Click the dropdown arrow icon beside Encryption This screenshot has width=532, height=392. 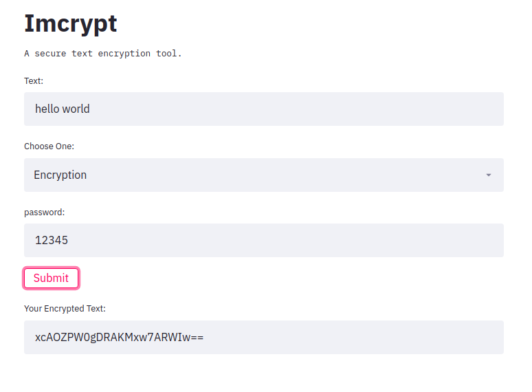[489, 175]
